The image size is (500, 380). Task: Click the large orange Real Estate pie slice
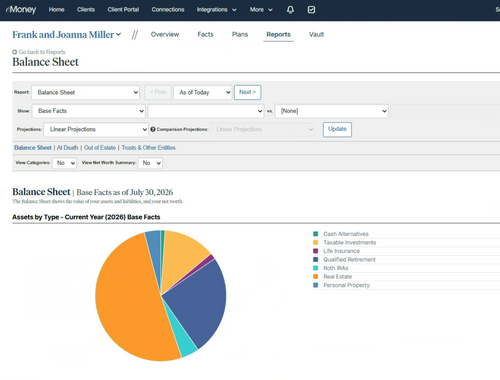tap(127, 300)
